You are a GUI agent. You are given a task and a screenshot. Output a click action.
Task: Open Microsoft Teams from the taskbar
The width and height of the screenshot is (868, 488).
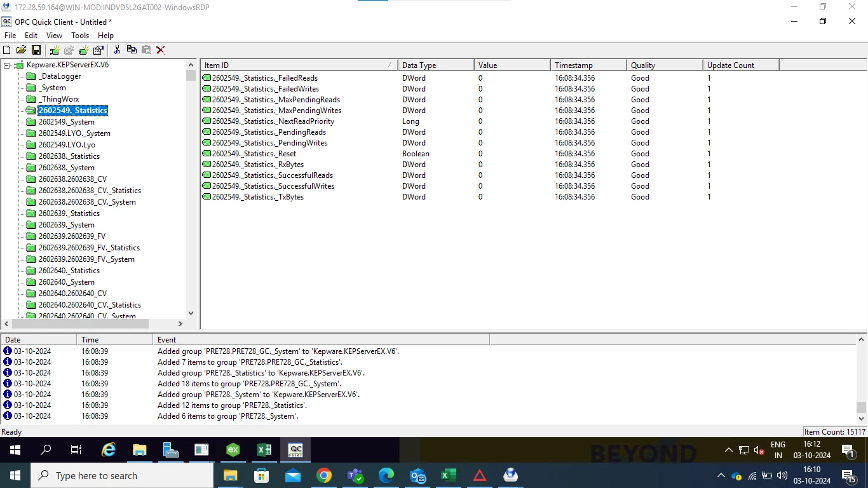[355, 475]
